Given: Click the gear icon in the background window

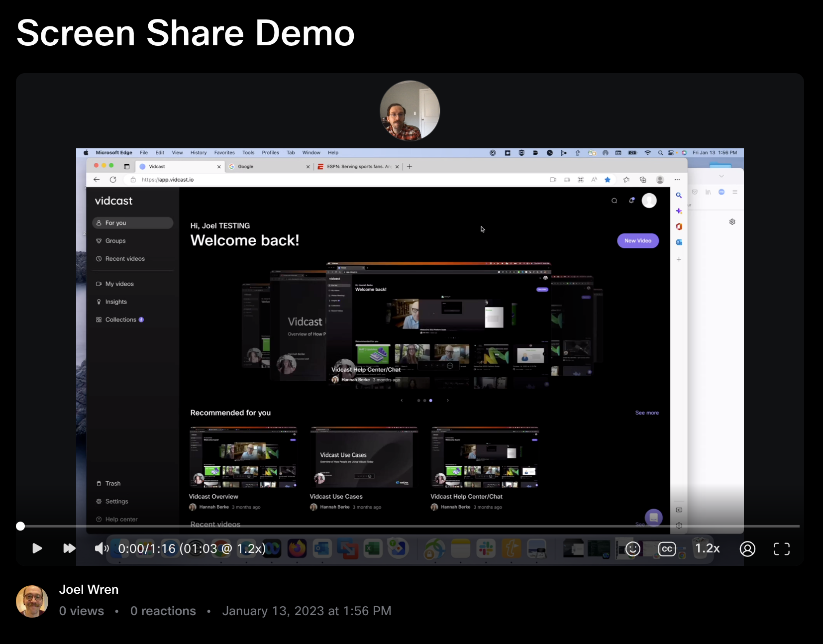Looking at the screenshot, I should click(x=732, y=222).
